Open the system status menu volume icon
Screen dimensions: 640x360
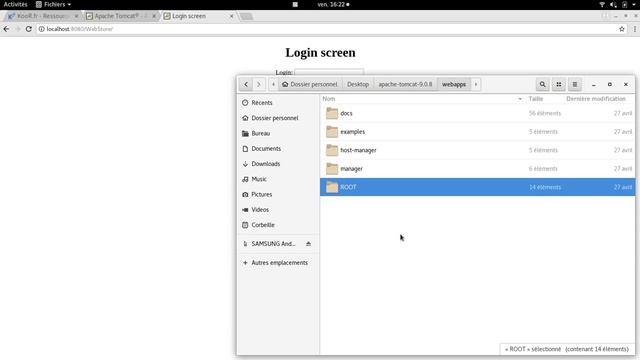point(613,4)
